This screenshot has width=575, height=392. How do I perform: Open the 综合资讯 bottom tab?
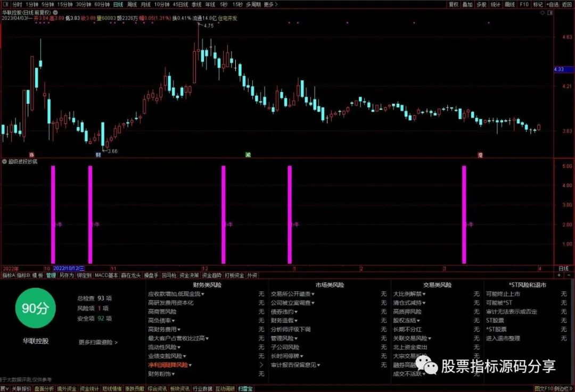[157, 389]
